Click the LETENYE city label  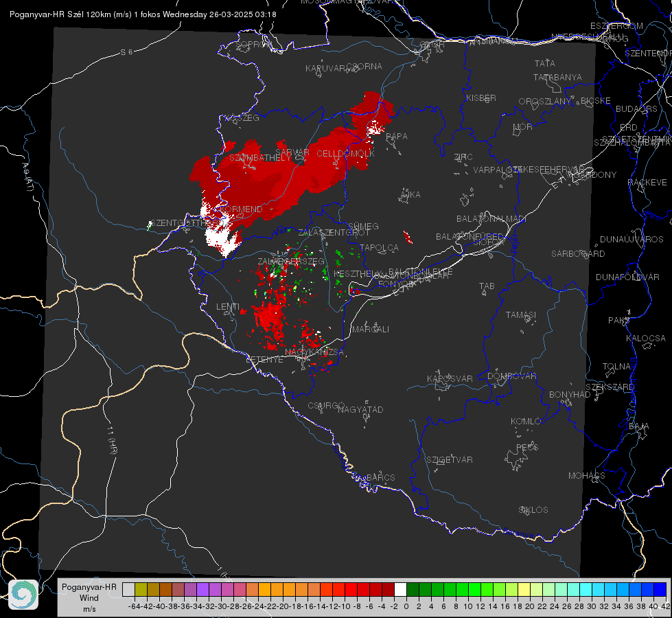click(x=264, y=360)
